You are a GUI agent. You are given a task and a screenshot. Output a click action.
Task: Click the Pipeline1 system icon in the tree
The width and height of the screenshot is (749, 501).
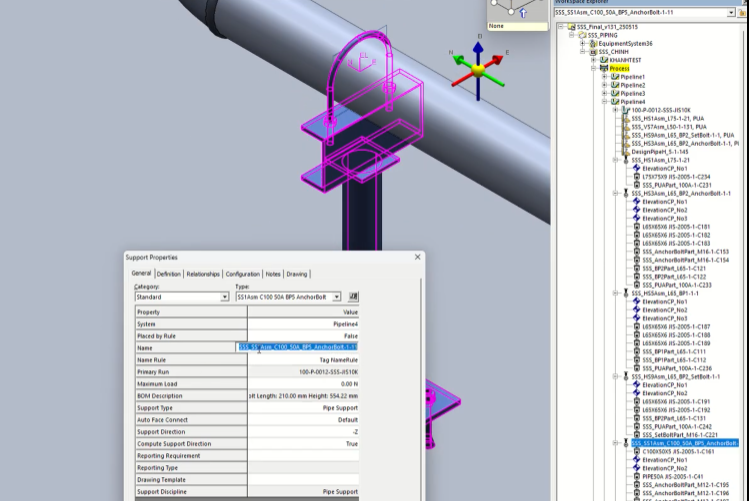click(614, 77)
